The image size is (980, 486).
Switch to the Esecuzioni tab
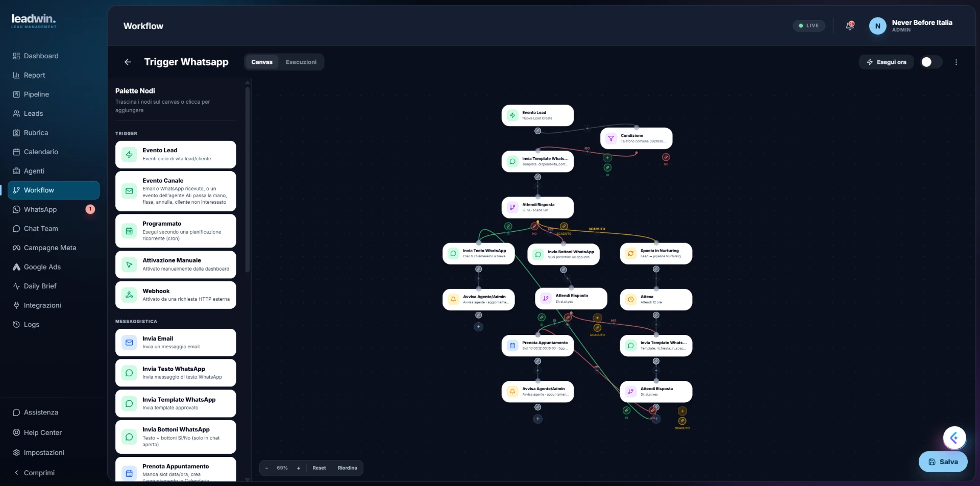tap(301, 62)
